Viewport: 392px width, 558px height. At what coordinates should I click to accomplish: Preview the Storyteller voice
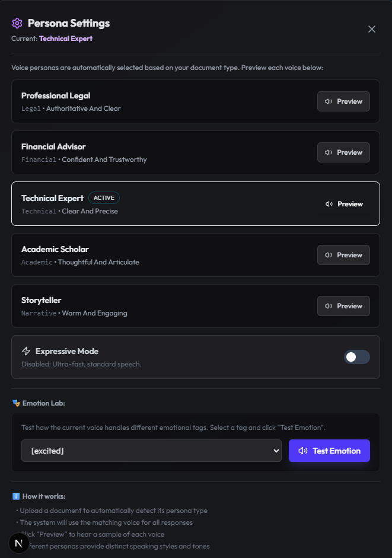point(343,306)
